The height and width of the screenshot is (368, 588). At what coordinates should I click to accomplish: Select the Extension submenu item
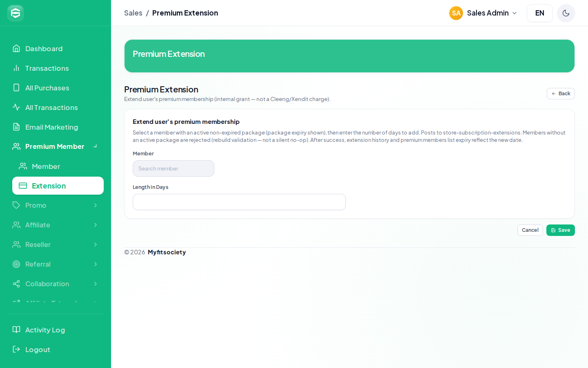[x=58, y=186]
